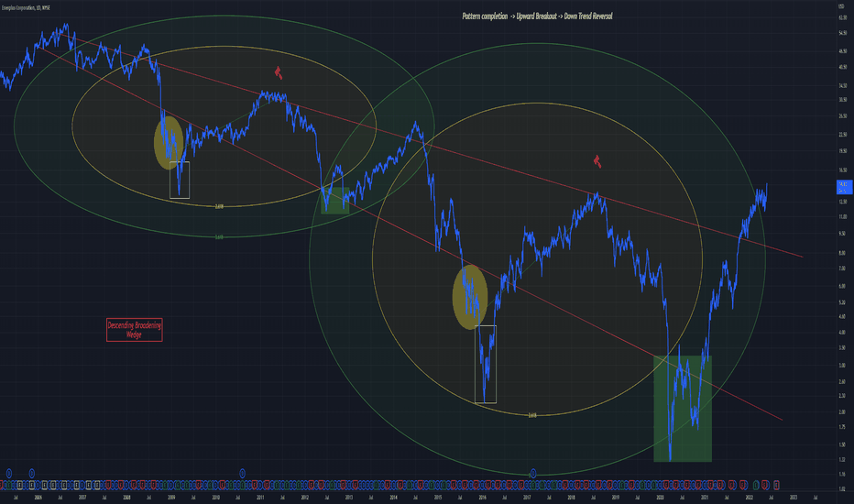The width and height of the screenshot is (854, 504).
Task: Select the large green rectangle at the 2020 low
Action: coord(683,409)
